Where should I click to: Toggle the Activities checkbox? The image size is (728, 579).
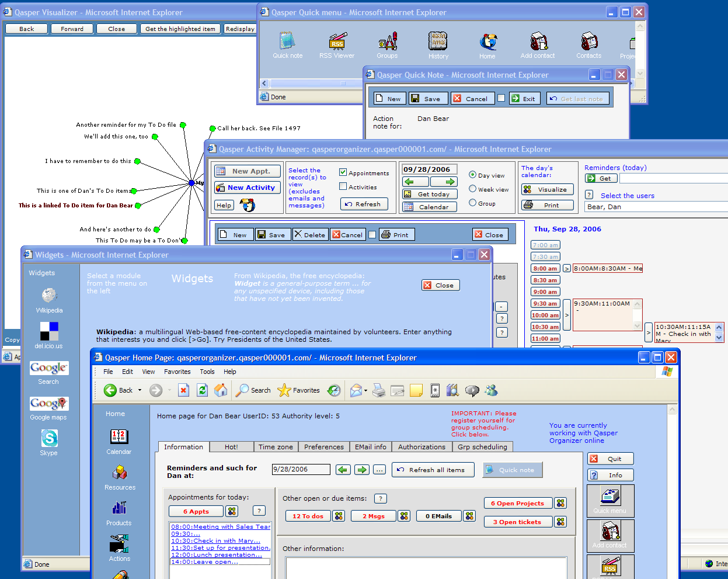click(x=343, y=186)
